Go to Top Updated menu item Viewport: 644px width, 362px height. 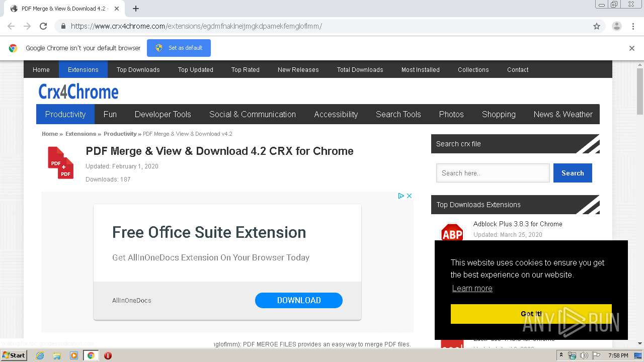pos(196,70)
